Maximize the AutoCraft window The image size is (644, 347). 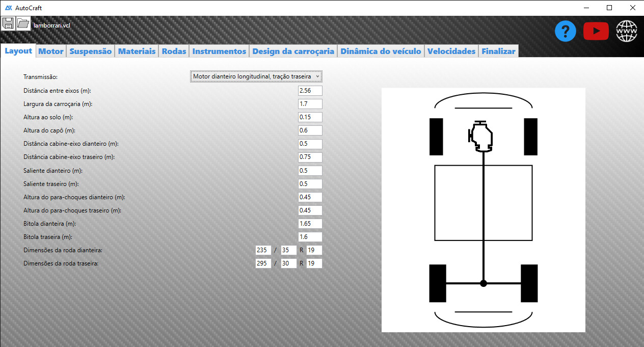pyautogui.click(x=609, y=8)
